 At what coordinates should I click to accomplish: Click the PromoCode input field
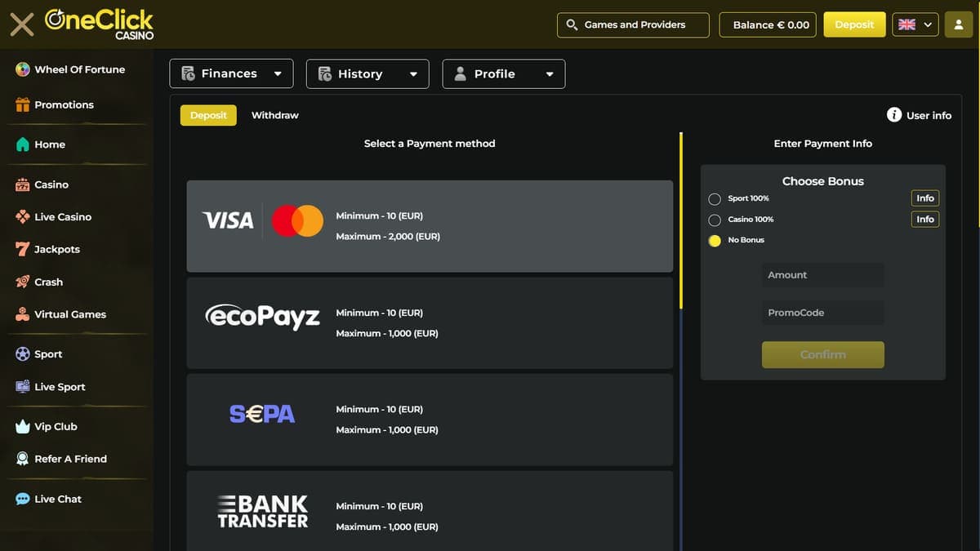[823, 313]
